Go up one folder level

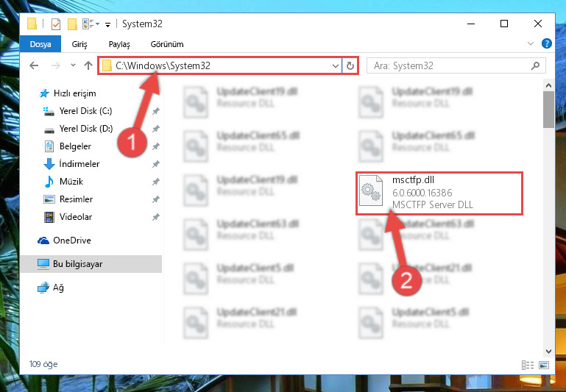click(88, 65)
